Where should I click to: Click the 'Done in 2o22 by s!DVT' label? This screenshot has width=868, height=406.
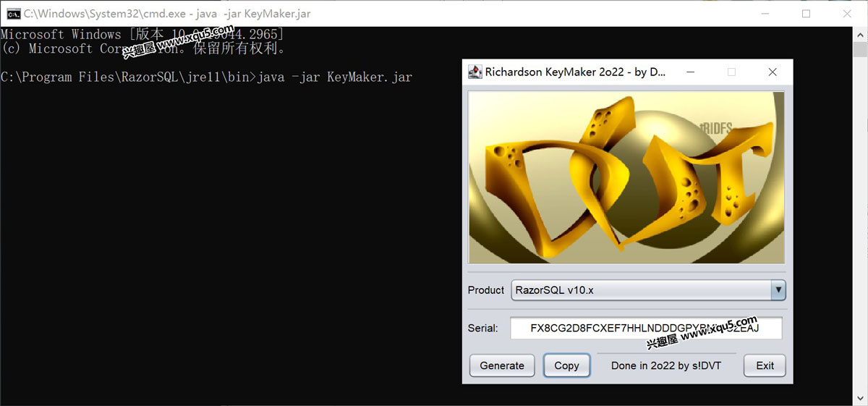click(x=665, y=365)
